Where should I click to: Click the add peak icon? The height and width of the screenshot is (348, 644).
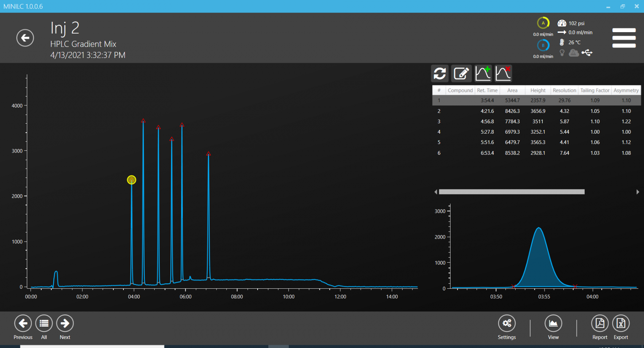pos(483,74)
